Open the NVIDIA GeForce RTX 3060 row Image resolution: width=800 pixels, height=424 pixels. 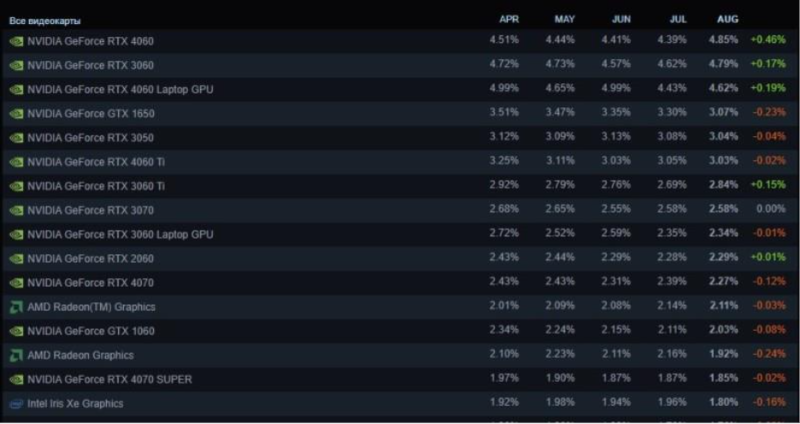(90, 65)
